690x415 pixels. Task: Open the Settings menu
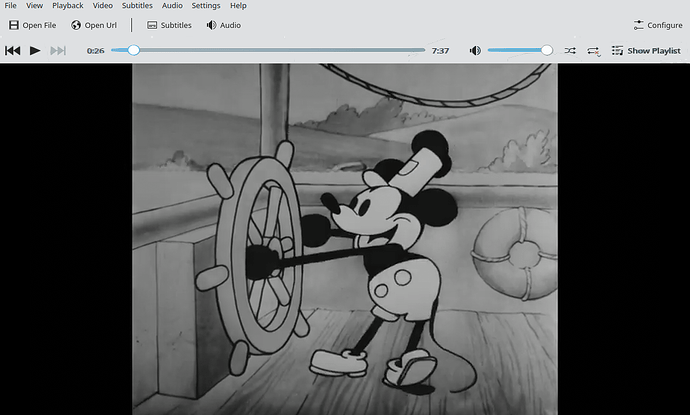(206, 6)
